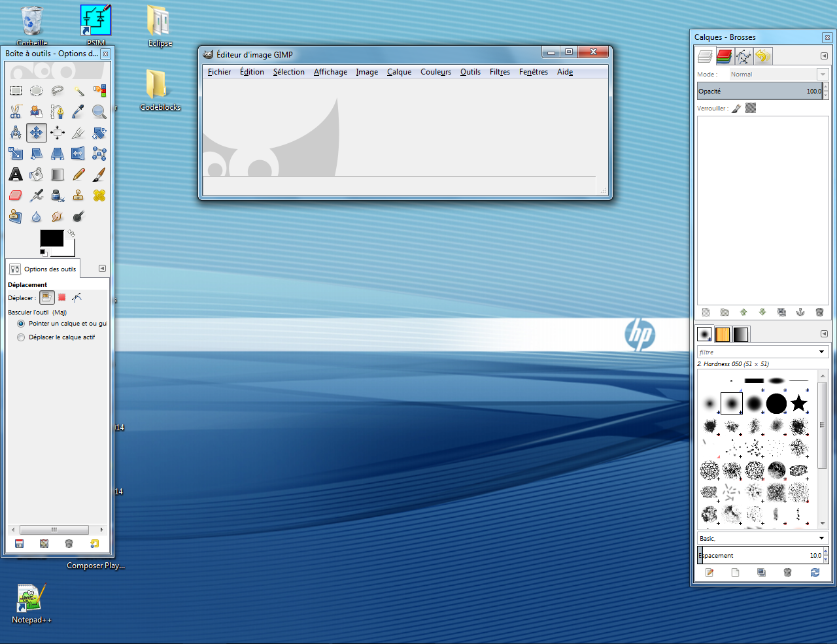Screen dimensions: 837x644
Task: Open the Couleurs menu
Action: (436, 72)
